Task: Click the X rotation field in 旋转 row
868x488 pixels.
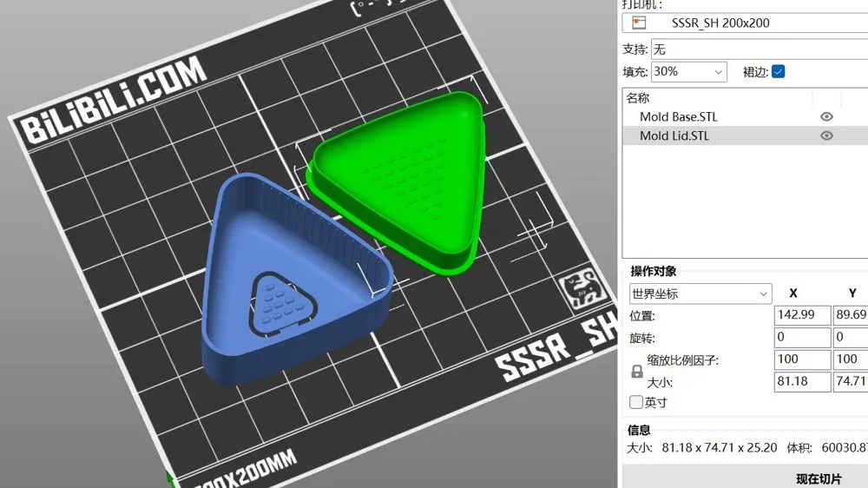Action: (x=802, y=337)
